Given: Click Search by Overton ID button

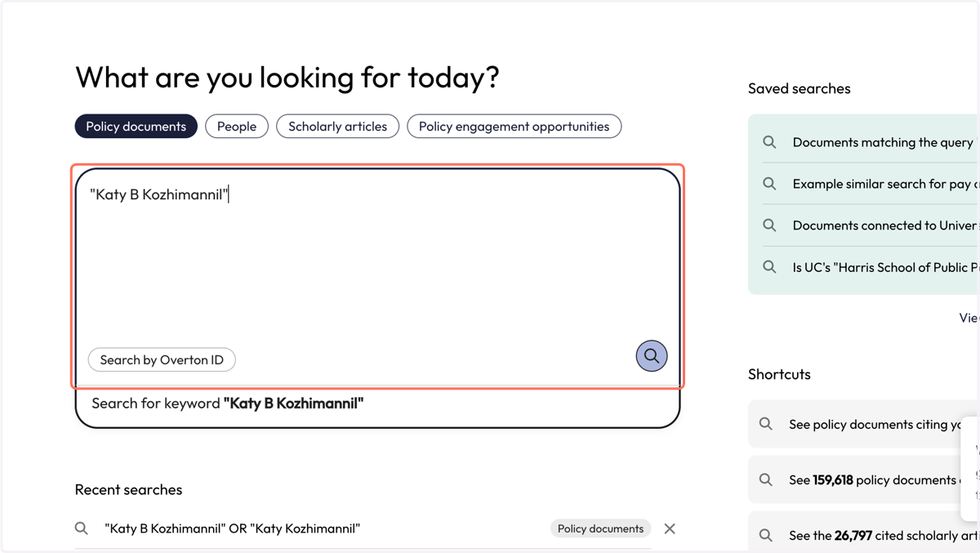Looking at the screenshot, I should click(x=162, y=360).
